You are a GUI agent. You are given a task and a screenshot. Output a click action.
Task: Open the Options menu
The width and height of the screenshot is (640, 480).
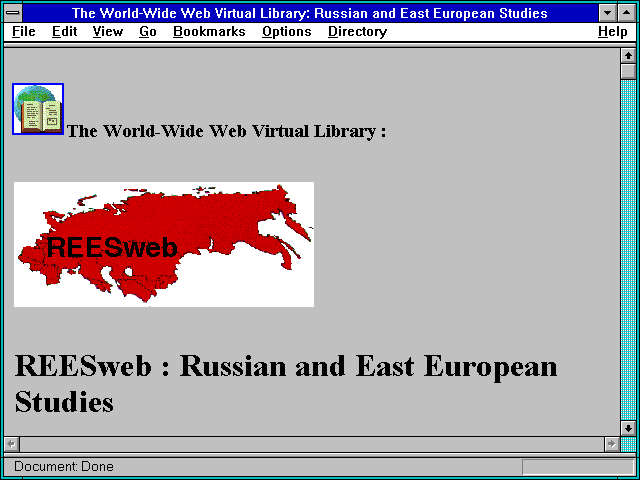[287, 32]
